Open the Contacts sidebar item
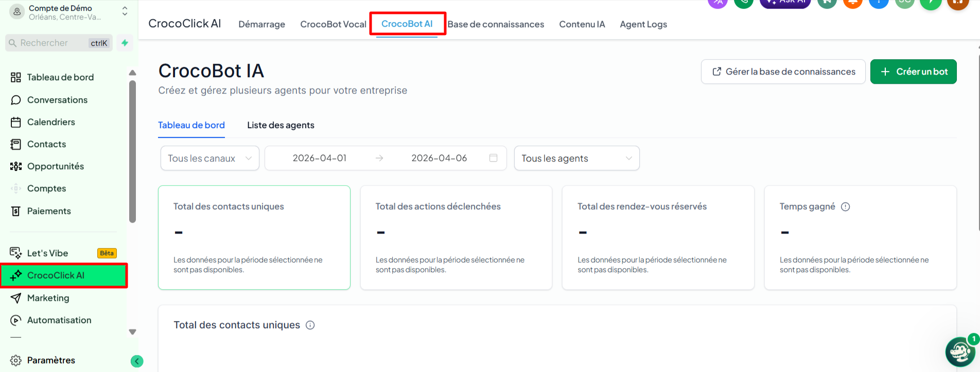Viewport: 980px width, 372px height. [46, 144]
